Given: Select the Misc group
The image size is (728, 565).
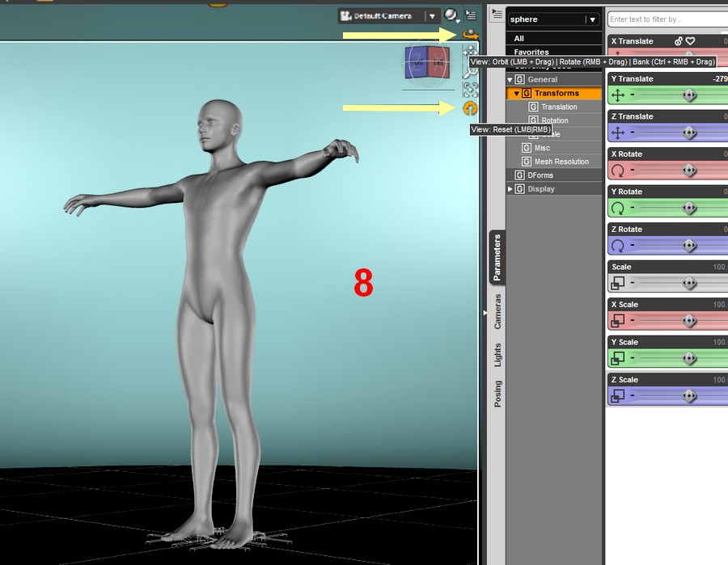Looking at the screenshot, I should pyautogui.click(x=542, y=148).
